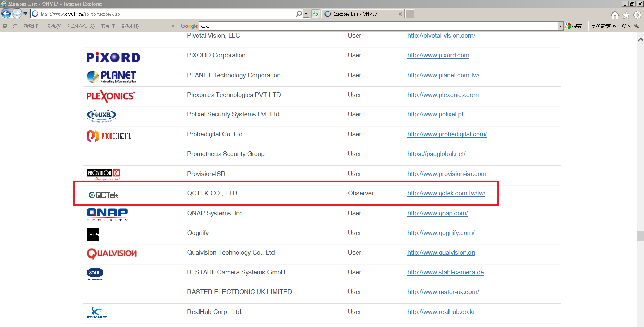Screen dimensions: 644x327
Task: Select the Observer membership cell
Action: point(361,193)
